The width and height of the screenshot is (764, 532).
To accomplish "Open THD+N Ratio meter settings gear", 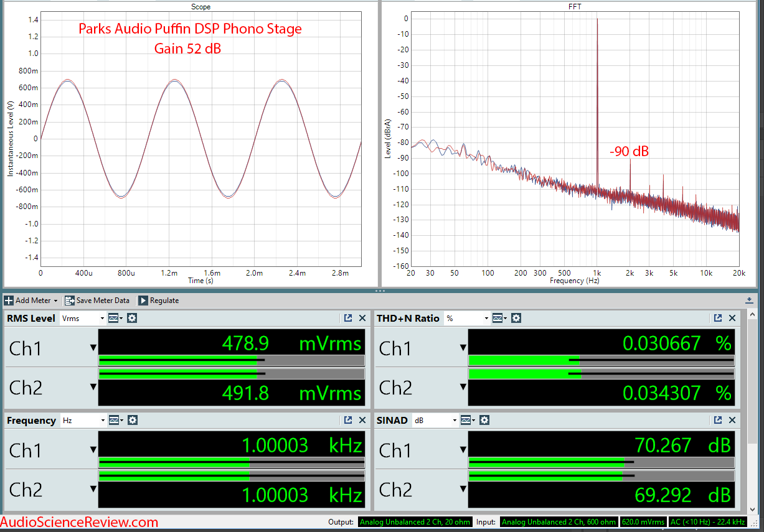I will (516, 318).
